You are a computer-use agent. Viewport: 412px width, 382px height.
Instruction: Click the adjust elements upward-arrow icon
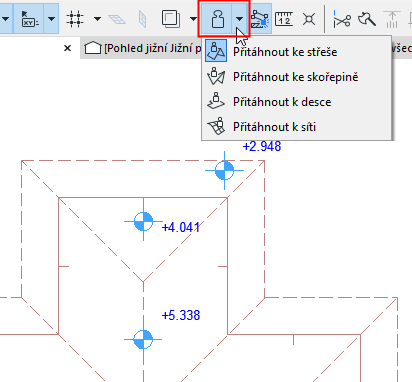click(x=392, y=19)
